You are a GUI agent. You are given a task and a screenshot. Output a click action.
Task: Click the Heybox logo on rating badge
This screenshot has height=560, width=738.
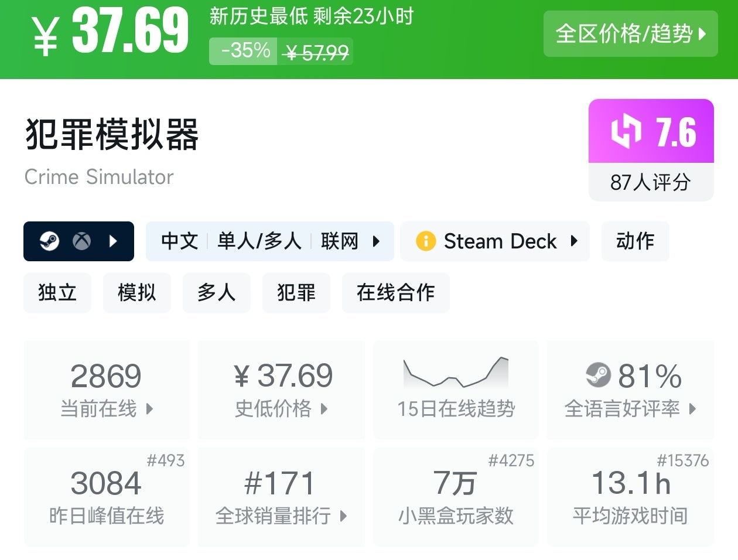pyautogui.click(x=626, y=131)
